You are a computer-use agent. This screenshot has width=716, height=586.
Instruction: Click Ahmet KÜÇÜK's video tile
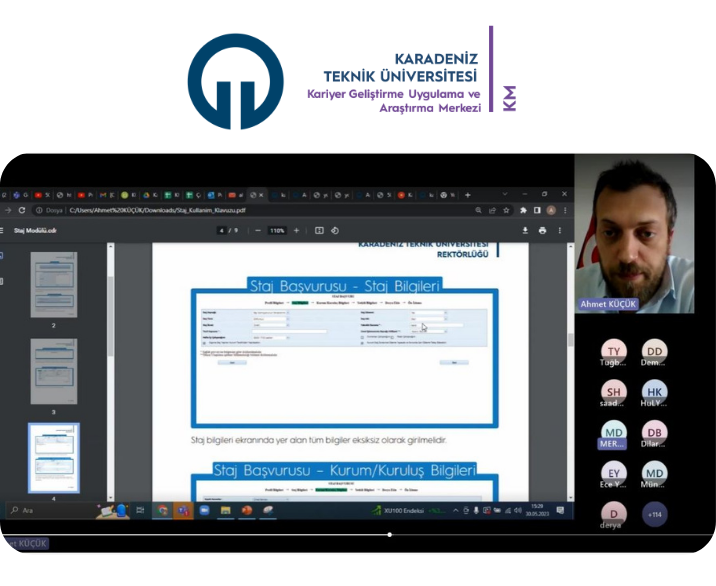(634, 235)
